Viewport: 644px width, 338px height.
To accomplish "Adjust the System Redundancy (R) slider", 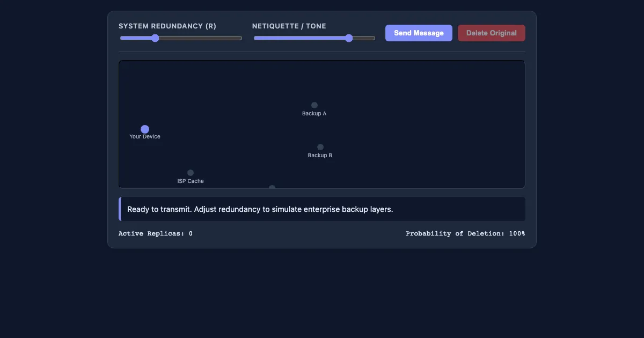I will (181, 38).
